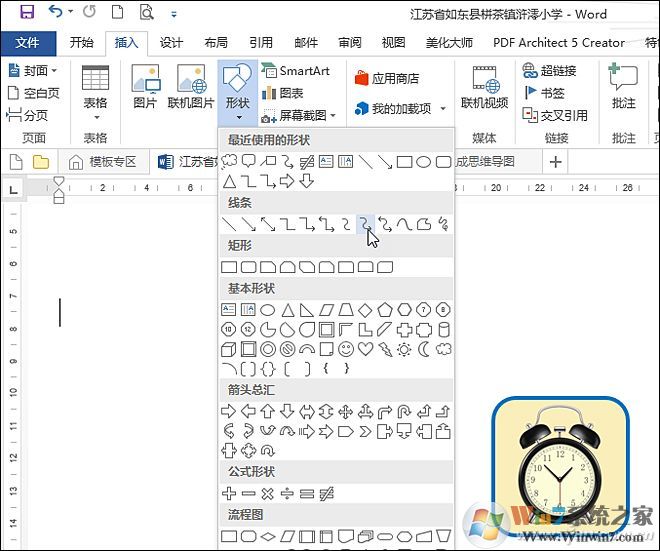Click the Undo arrow icon

coord(56,11)
